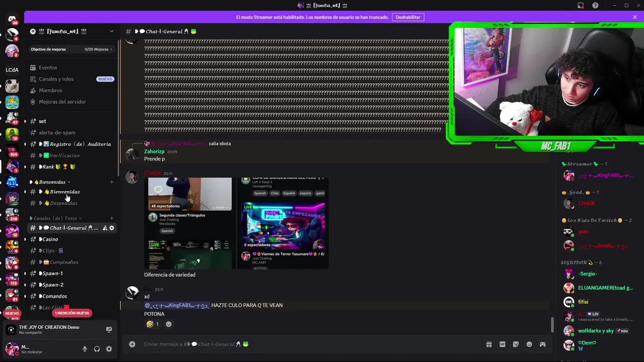644x362 pixels.
Task: Open server icon with 104 notification badge
Action: [x=12, y=150]
